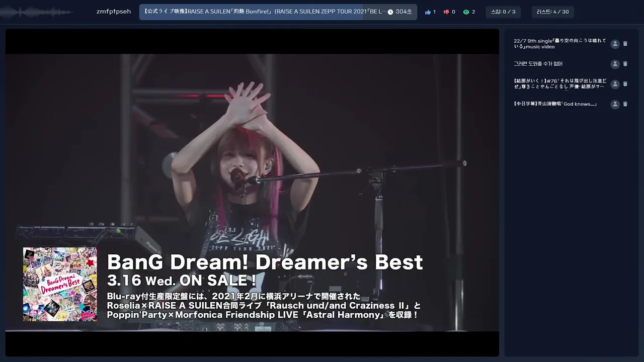The width and height of the screenshot is (644, 362).
Task: Click the 리스트: 4 / 30 list button
Action: (x=552, y=12)
